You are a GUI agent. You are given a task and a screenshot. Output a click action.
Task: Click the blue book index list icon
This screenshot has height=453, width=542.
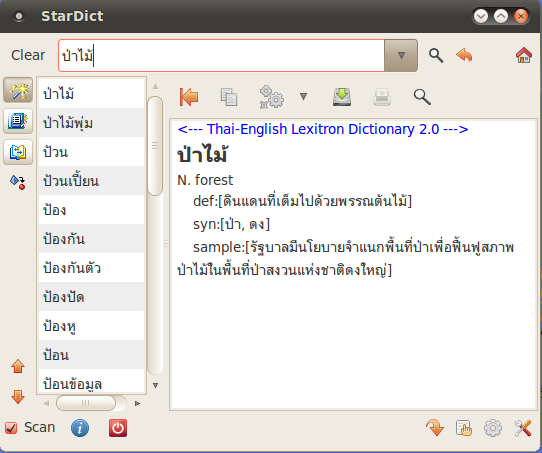[18, 121]
